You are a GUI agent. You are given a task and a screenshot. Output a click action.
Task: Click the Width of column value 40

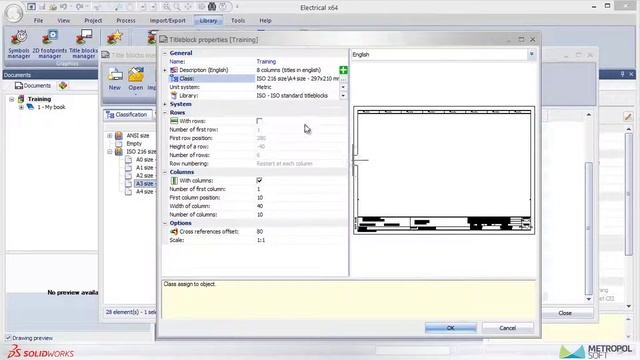[260, 206]
